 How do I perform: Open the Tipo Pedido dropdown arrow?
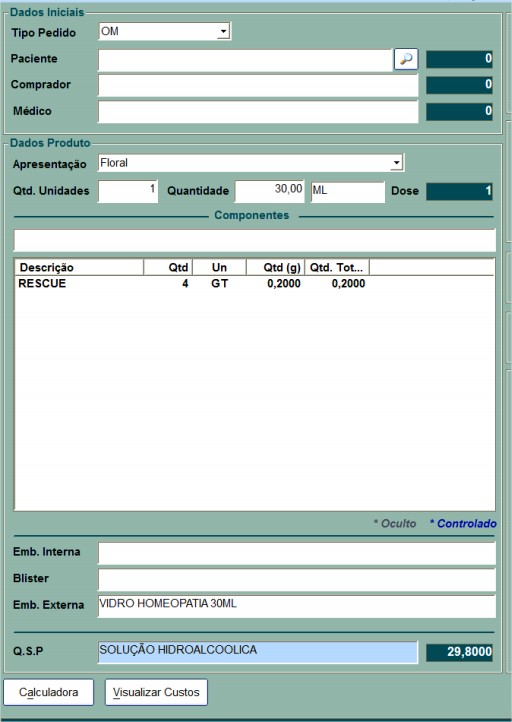223,32
